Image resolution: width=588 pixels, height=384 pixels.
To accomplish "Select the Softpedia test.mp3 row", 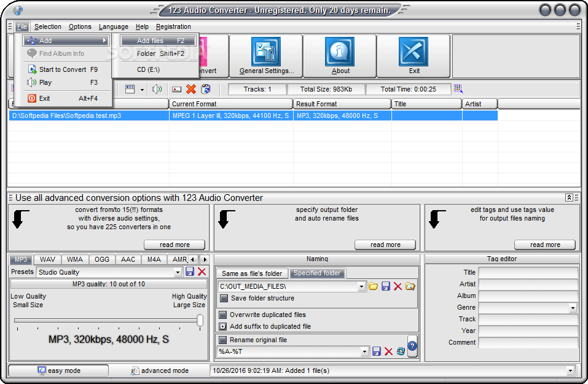I will [253, 116].
